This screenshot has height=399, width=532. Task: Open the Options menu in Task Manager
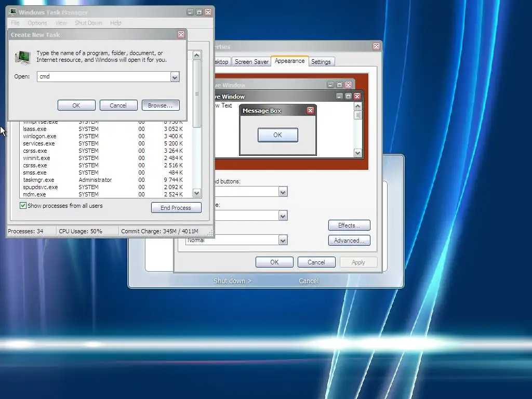tap(37, 23)
